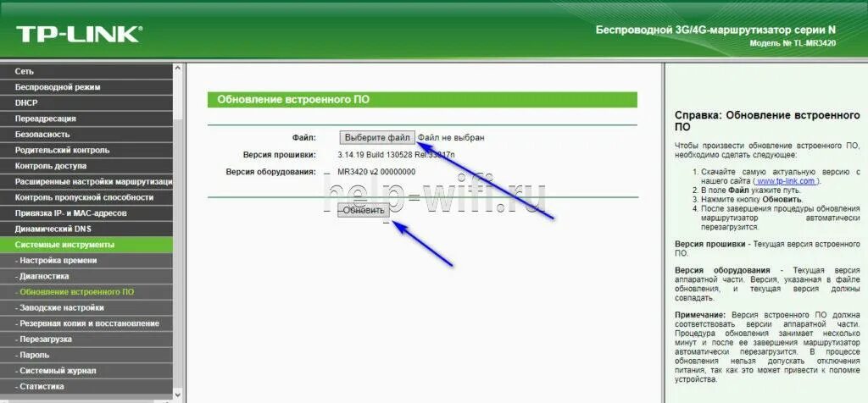Go to Переадресация settings
The height and width of the screenshot is (403, 868).
pos(86,119)
